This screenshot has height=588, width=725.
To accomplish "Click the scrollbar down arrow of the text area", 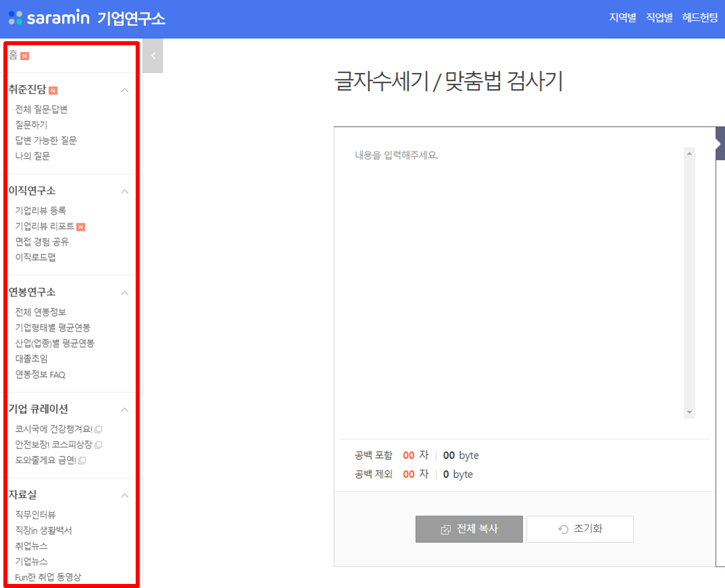I will click(x=690, y=412).
